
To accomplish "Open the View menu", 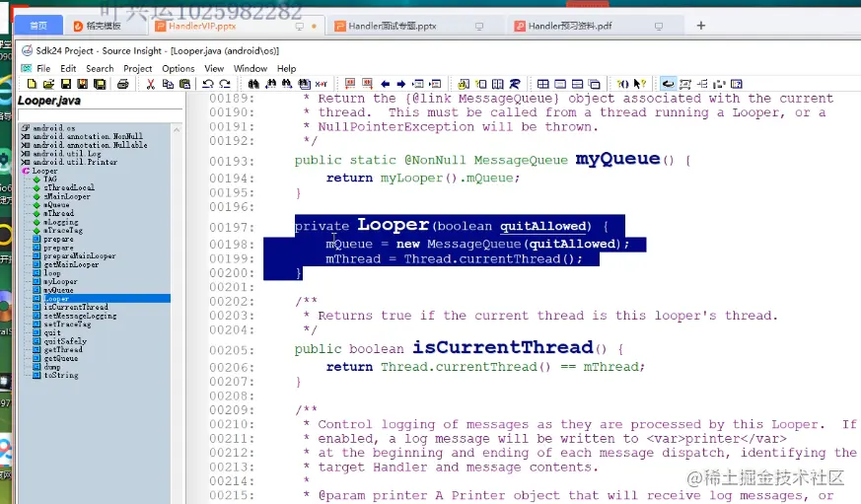I will [x=214, y=69].
